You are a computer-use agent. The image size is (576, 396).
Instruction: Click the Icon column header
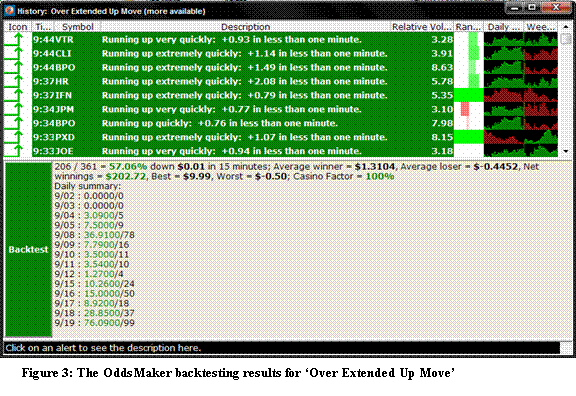coord(18,27)
